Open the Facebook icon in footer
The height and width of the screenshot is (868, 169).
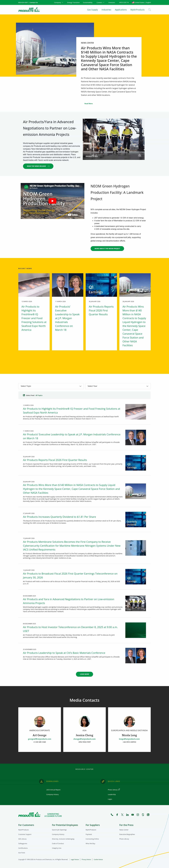coord(117,815)
